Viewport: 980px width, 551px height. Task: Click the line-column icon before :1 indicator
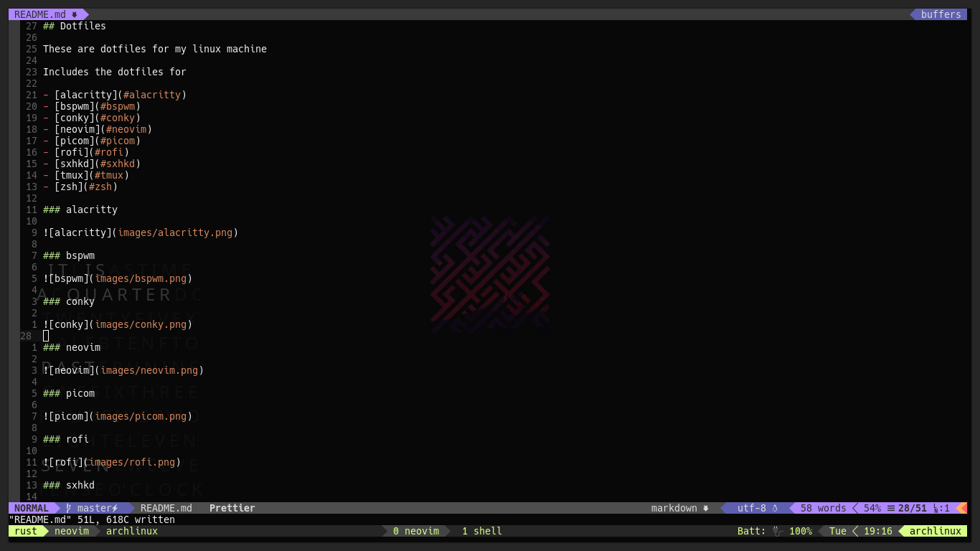tap(937, 508)
